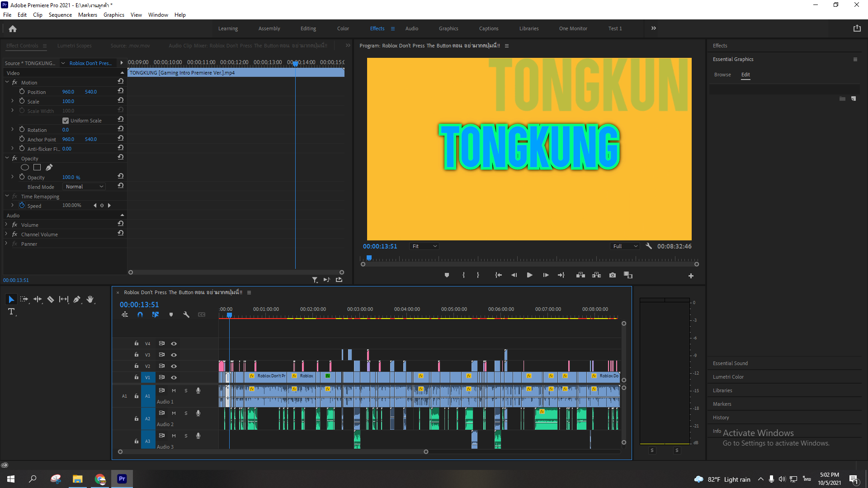Select the Slip tool

click(x=64, y=299)
